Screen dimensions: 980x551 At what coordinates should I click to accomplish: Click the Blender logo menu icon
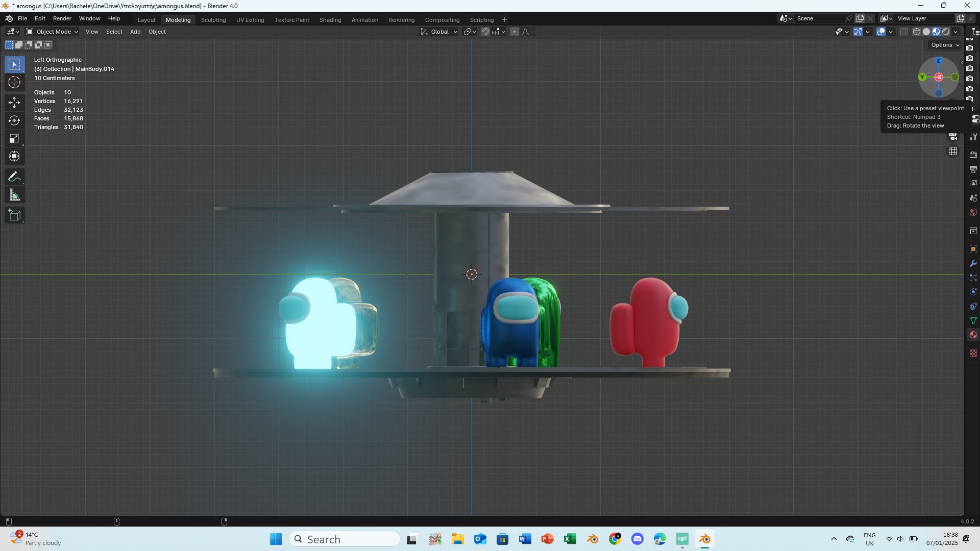click(9, 18)
